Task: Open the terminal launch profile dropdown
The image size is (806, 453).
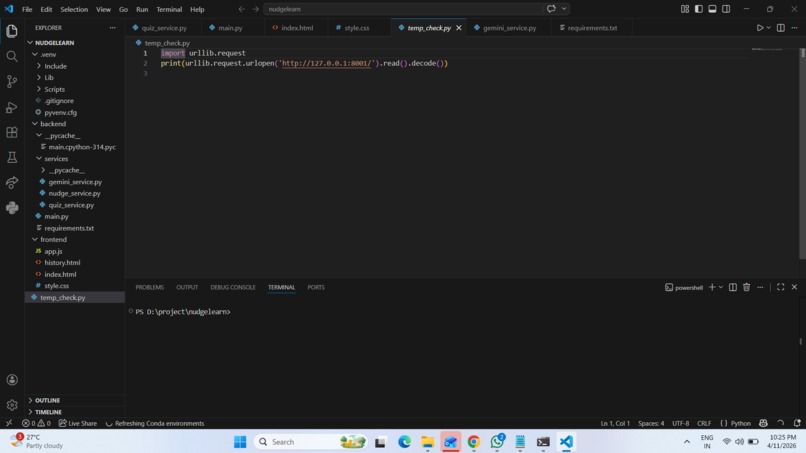Action: pyautogui.click(x=721, y=287)
